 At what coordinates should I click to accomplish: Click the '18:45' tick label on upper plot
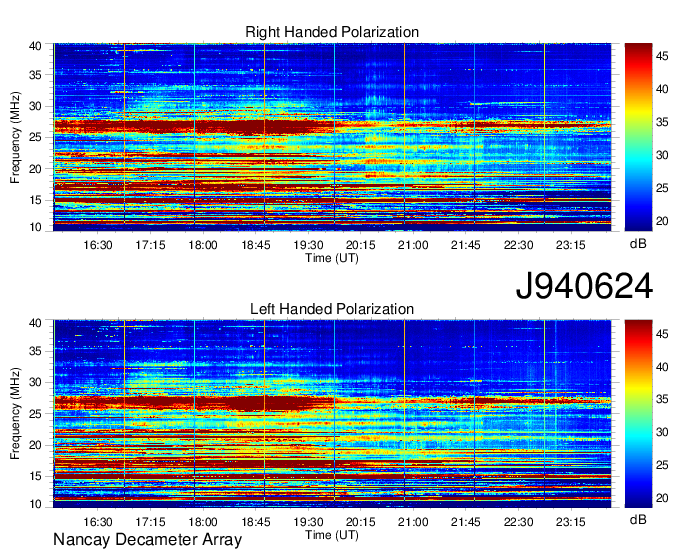255,245
